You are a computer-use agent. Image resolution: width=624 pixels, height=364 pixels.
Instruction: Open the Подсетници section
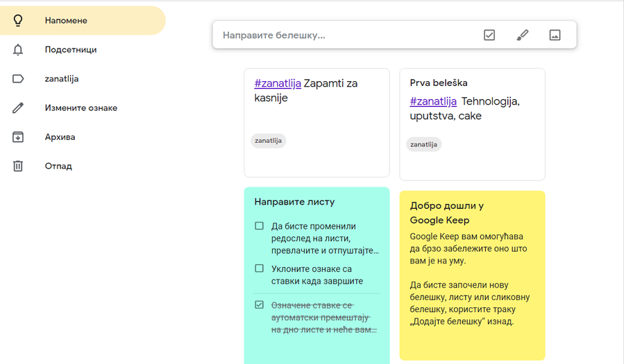click(83, 50)
